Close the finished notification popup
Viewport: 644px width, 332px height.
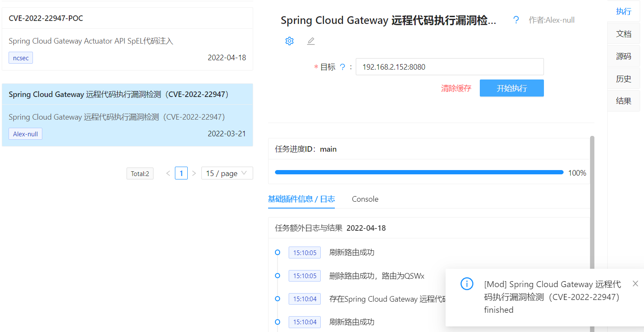tap(635, 284)
